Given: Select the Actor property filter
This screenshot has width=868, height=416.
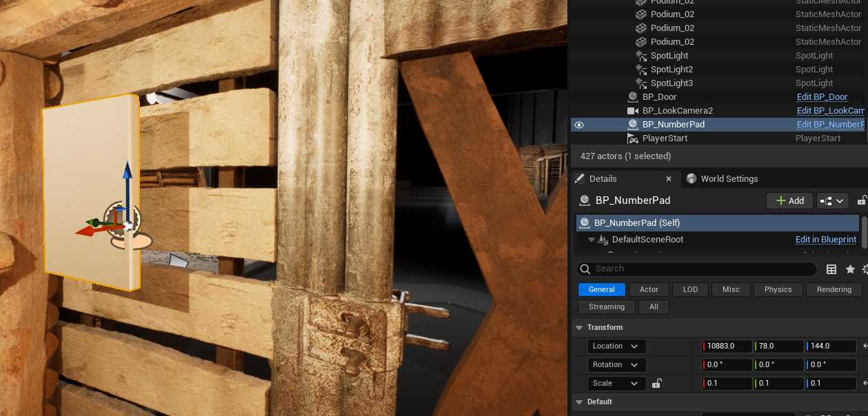Looking at the screenshot, I should point(649,290).
